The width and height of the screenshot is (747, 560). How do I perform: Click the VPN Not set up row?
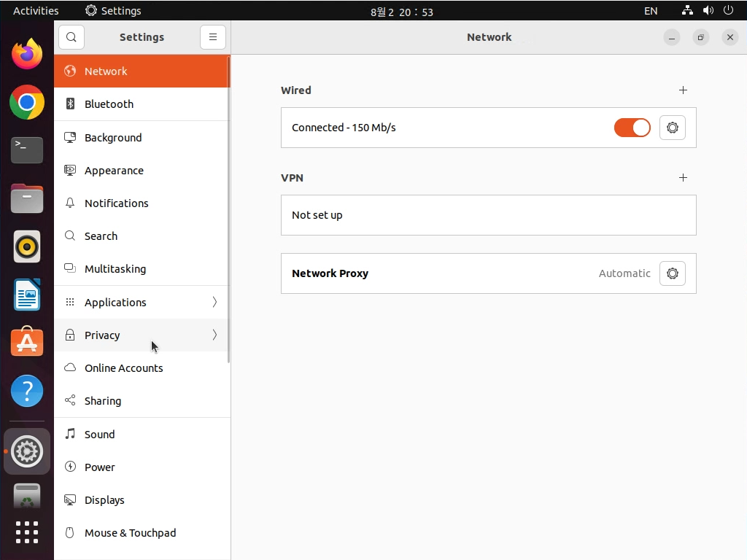(488, 215)
